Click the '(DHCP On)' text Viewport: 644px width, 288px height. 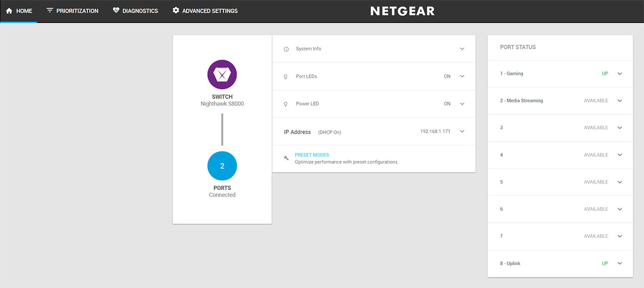(x=330, y=132)
